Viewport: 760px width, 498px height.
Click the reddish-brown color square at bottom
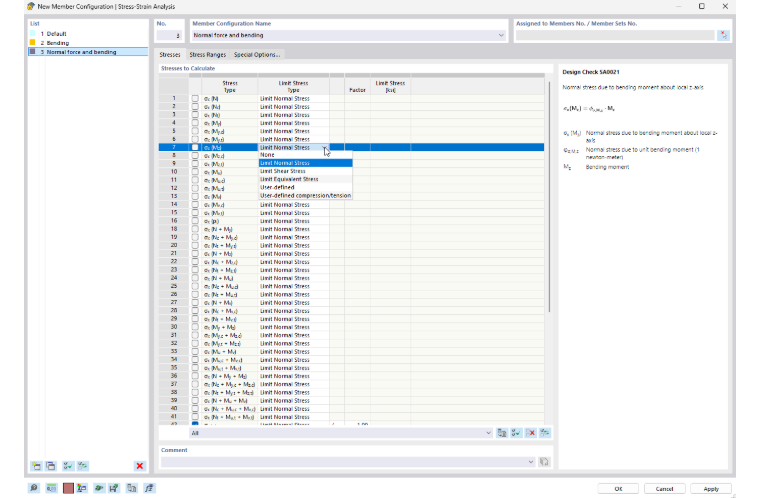pyautogui.click(x=68, y=488)
